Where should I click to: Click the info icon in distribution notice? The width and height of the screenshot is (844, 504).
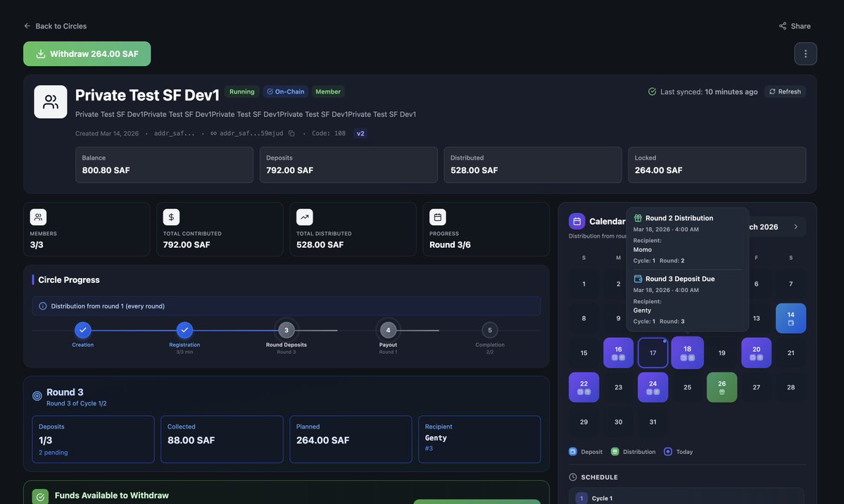[43, 305]
